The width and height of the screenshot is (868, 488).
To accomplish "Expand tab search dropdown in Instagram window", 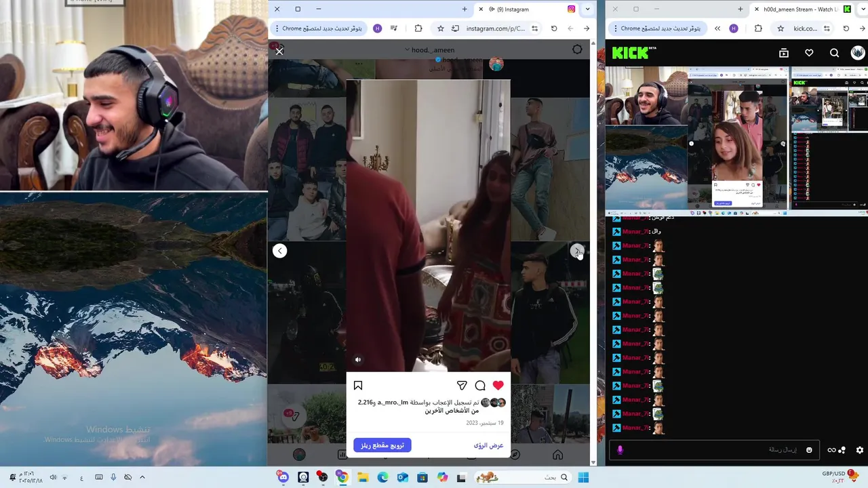I will coord(587,9).
